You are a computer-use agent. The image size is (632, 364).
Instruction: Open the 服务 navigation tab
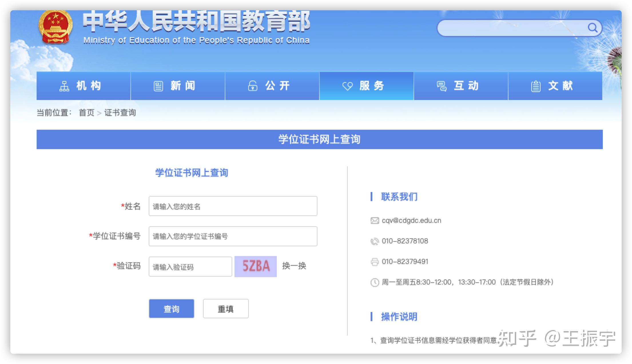coord(367,86)
